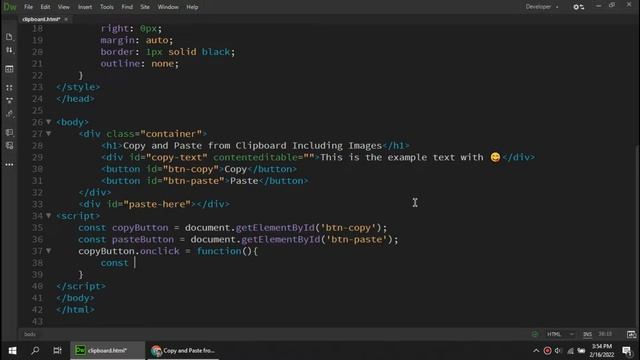Click 'const' keyword on line 38
Screen dimensions: 640x360
click(x=114, y=263)
